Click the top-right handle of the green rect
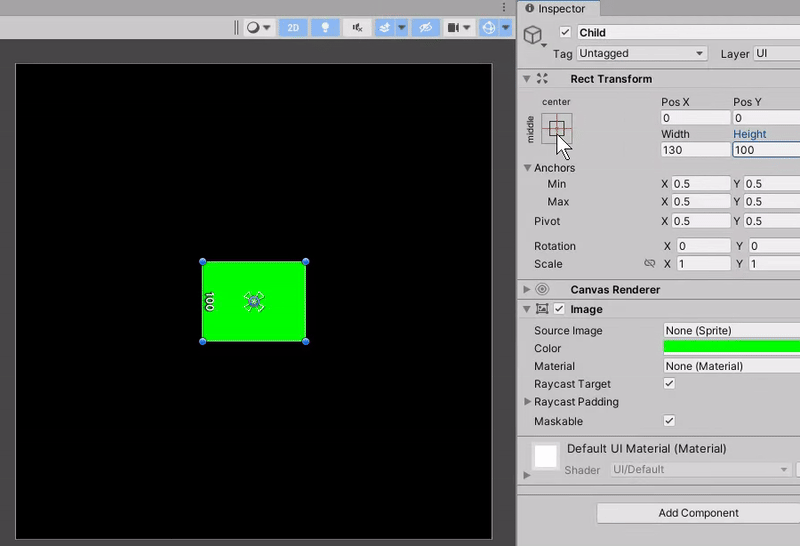The image size is (800, 546). click(306, 262)
